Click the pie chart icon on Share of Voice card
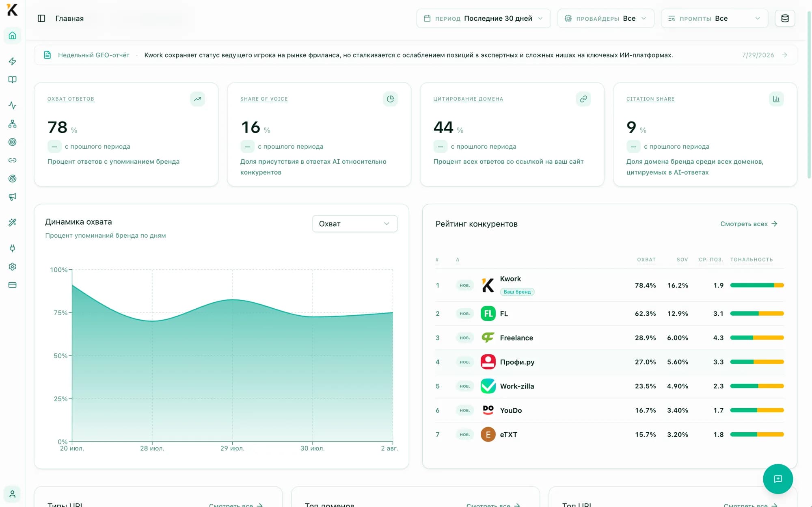Image resolution: width=812 pixels, height=507 pixels. click(390, 99)
